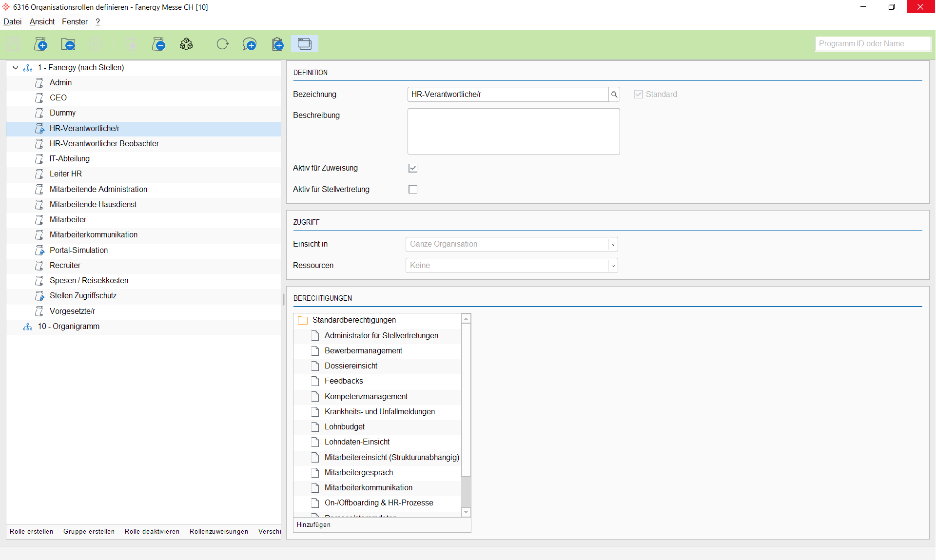Enable the Aktiv für Stellvertretung checkbox
Viewport: 936px width, 560px height.
pos(413,189)
